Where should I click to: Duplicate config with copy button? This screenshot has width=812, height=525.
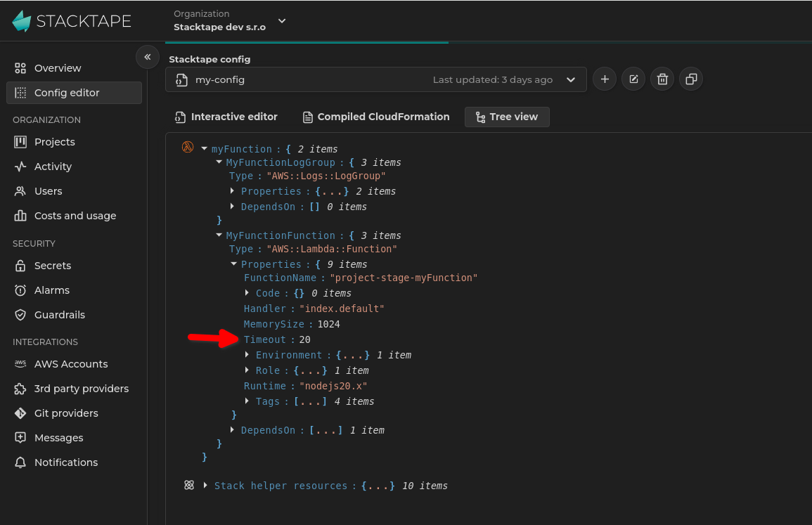click(691, 79)
